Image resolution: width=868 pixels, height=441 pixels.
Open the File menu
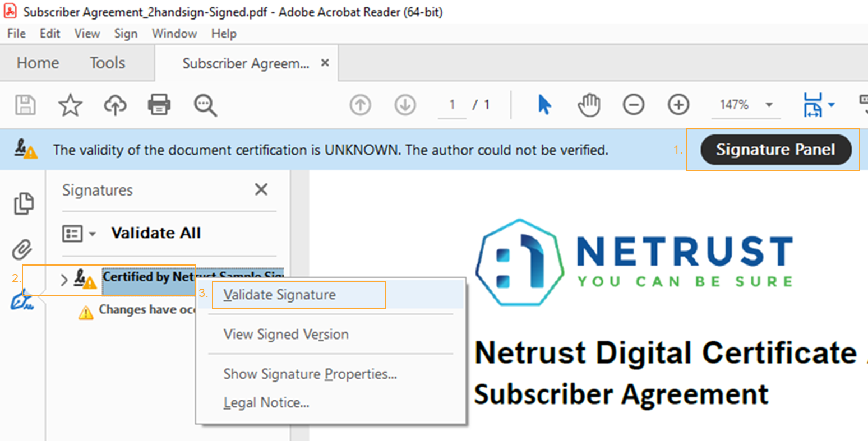click(x=16, y=34)
